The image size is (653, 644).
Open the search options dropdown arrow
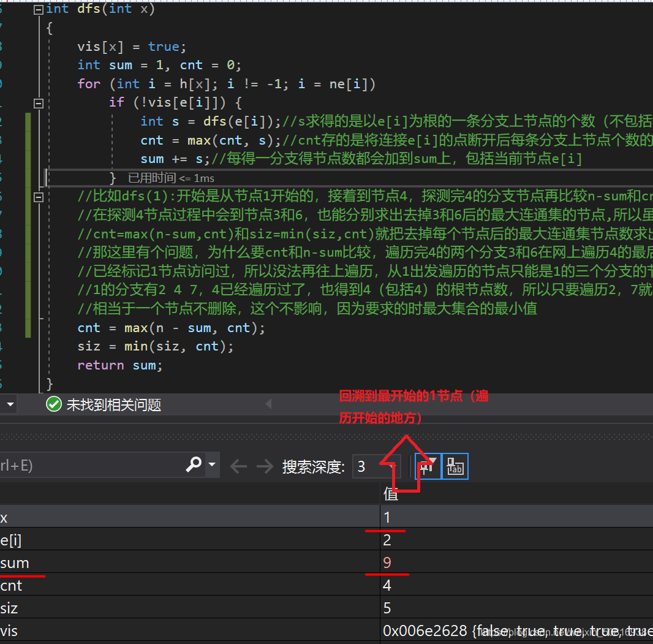[212, 464]
